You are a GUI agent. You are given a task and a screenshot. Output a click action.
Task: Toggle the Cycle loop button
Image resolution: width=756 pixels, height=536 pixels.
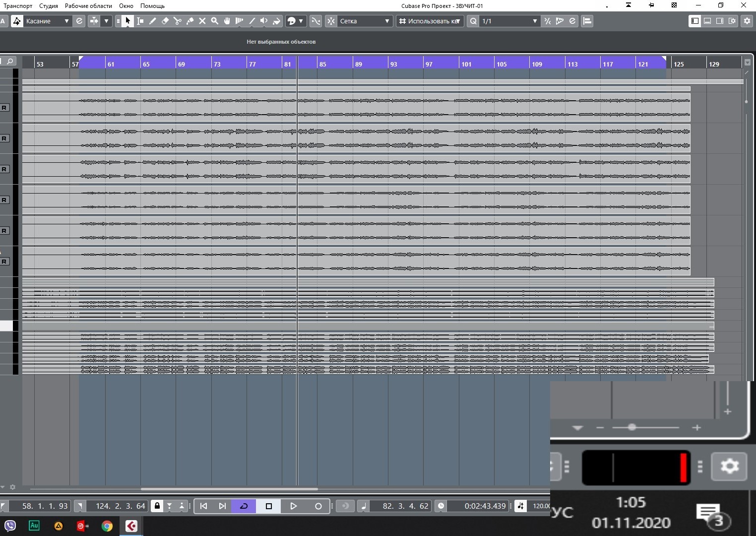coord(244,506)
